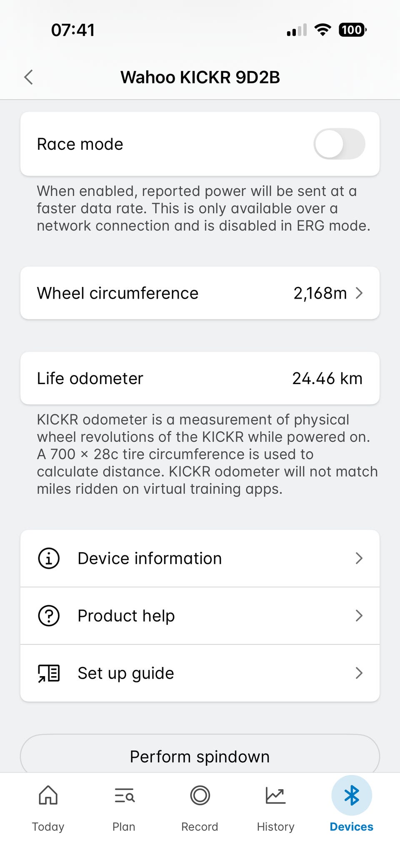400x868 pixels.
Task: Select the Wheel circumference 2,168m value
Action: 320,293
